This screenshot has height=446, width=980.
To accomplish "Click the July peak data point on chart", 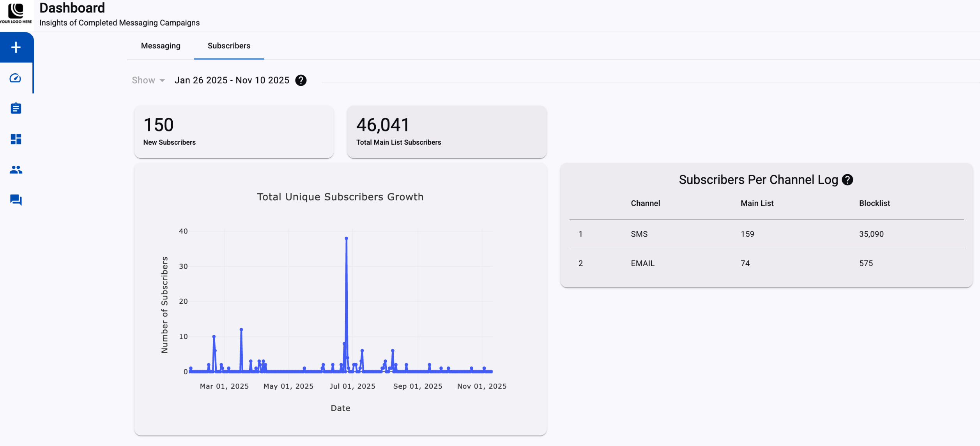I will click(346, 239).
